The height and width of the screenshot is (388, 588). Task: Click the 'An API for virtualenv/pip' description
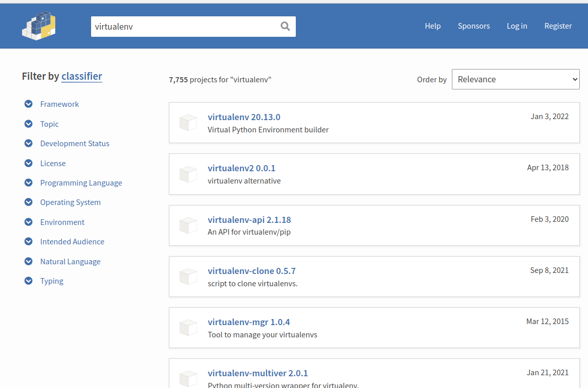249,232
